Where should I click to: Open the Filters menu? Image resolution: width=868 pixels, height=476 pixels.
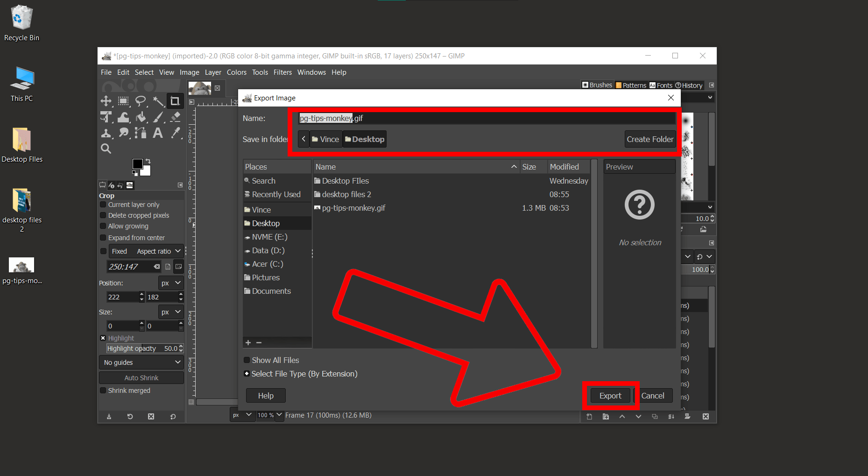282,72
